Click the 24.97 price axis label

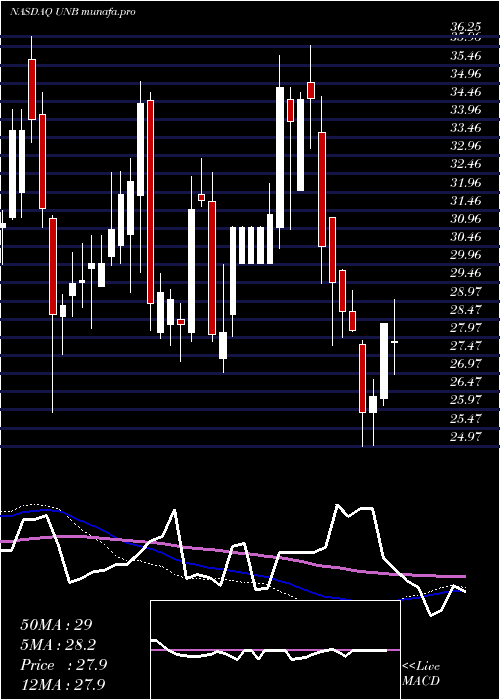466,436
